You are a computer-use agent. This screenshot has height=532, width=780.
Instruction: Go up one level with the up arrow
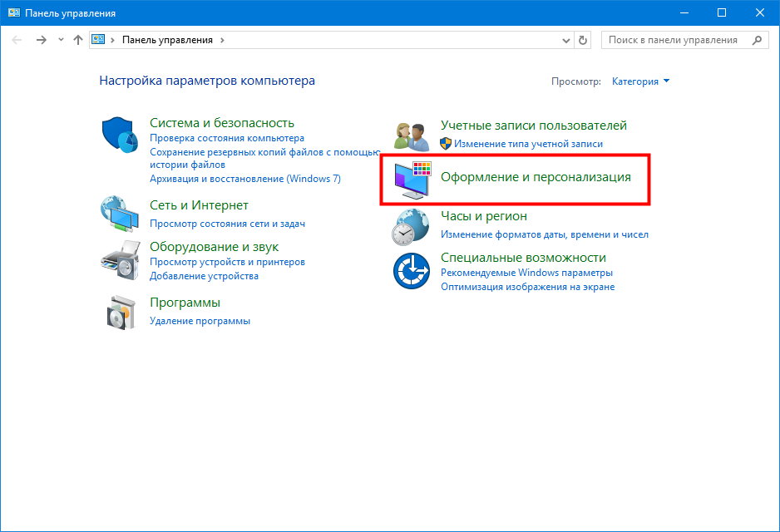77,40
